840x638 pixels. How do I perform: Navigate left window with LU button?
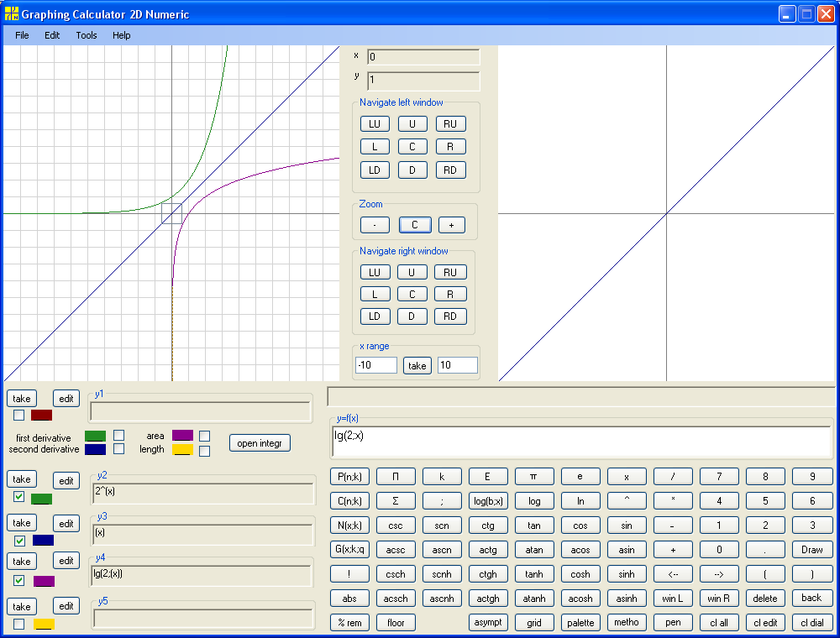[x=375, y=124]
